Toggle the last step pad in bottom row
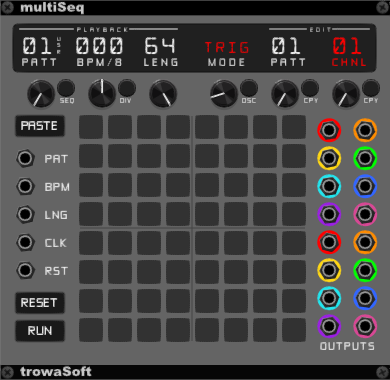This screenshot has width=390, height=380. tap(294, 330)
